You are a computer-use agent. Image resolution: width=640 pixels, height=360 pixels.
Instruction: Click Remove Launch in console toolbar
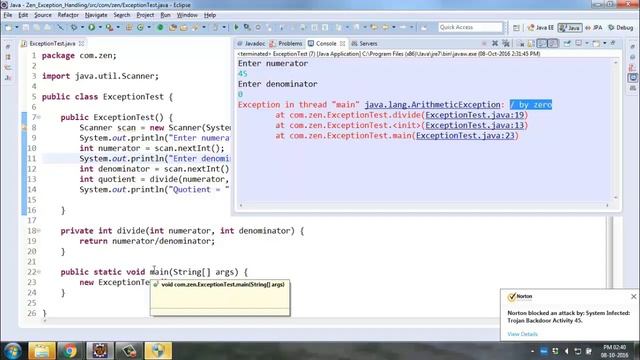click(x=495, y=43)
